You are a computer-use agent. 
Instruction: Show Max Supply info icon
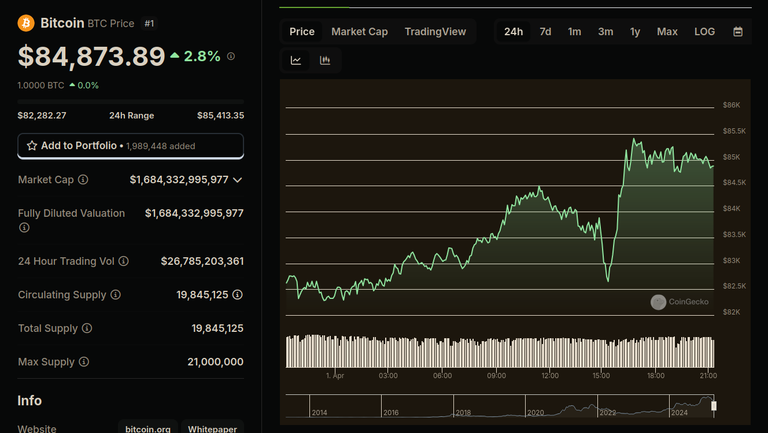click(84, 362)
